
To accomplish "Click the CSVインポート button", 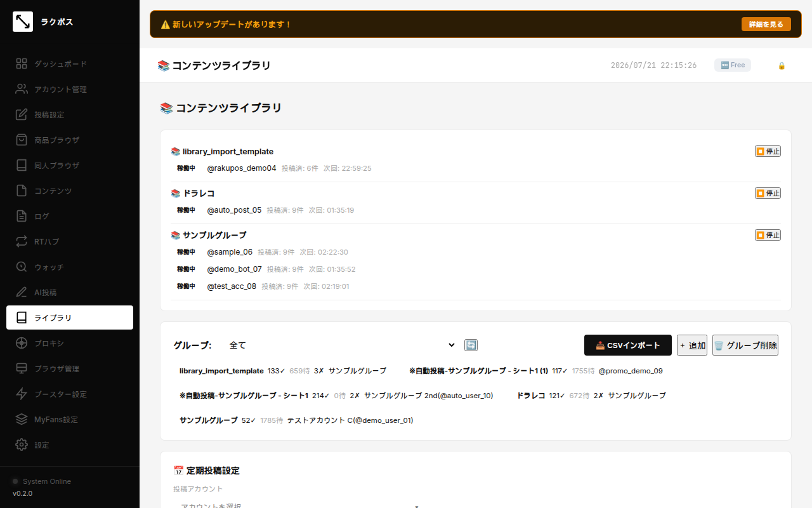I will pyautogui.click(x=628, y=345).
